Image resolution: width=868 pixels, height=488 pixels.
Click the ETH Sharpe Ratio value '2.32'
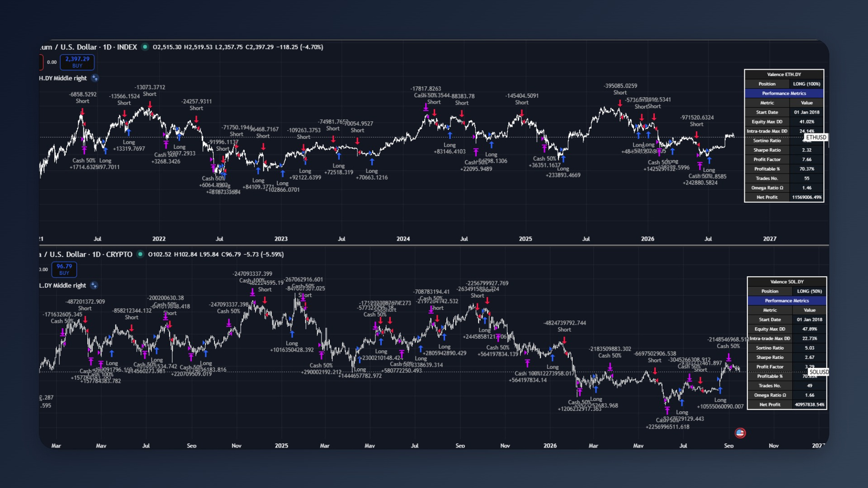point(806,150)
